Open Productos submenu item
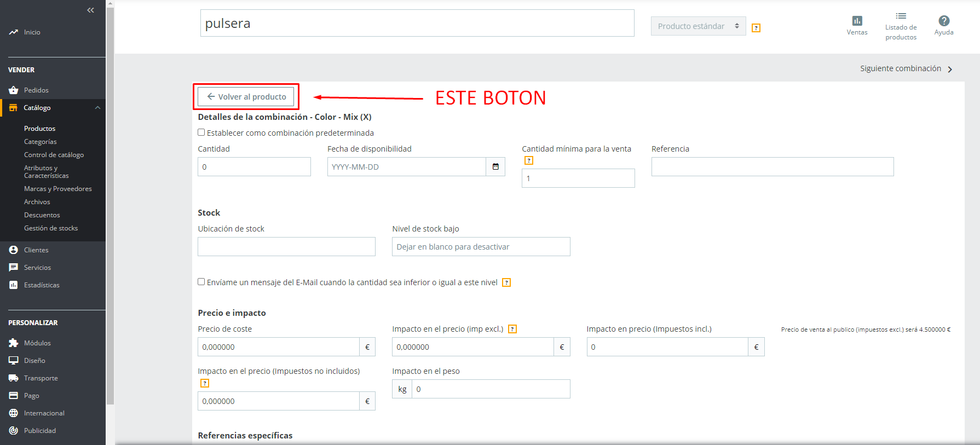Screen dimensions: 980x445 pos(39,129)
